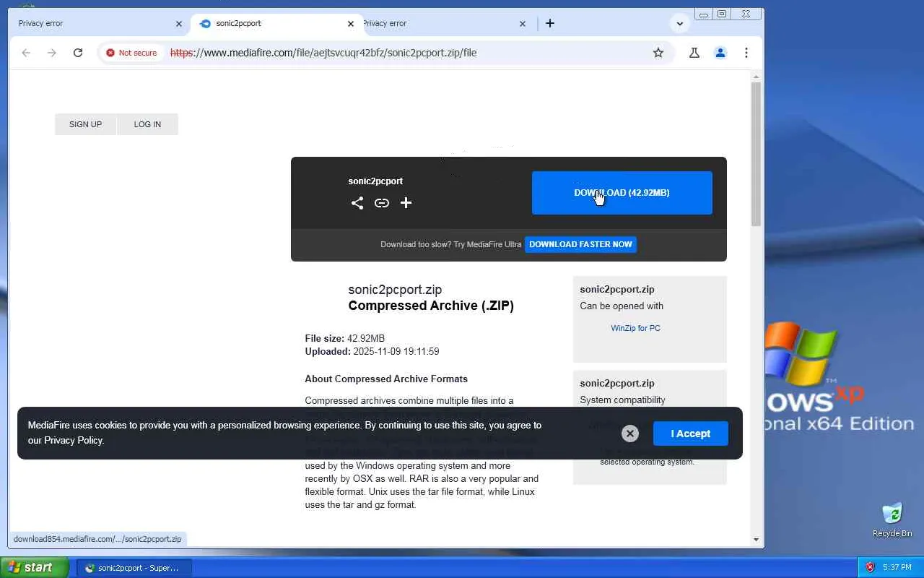This screenshot has height=578, width=924.
Task: Open the Chrome profile avatar
Action: pos(720,53)
